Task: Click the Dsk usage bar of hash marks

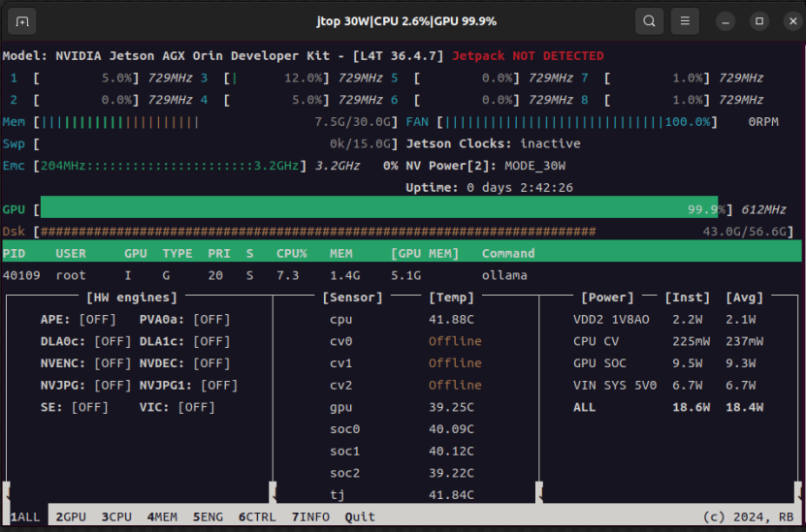Action: pyautogui.click(x=318, y=232)
